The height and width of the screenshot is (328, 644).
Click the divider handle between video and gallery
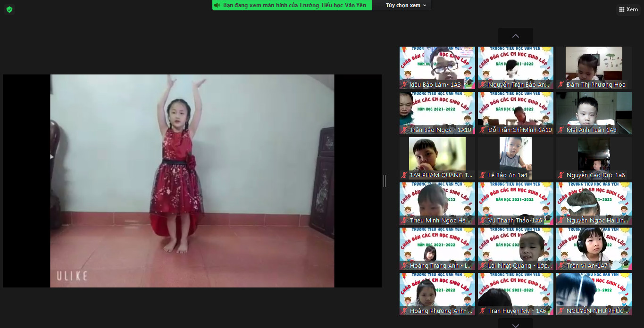point(385,180)
